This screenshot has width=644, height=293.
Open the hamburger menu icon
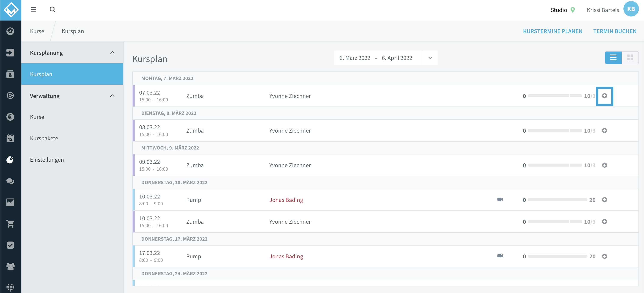(33, 9)
